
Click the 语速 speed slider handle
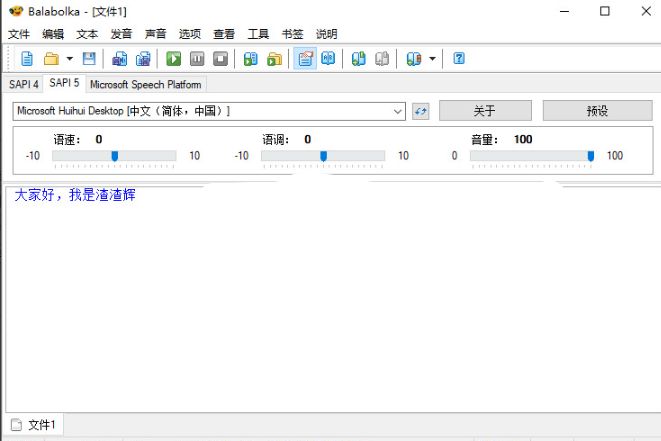115,156
